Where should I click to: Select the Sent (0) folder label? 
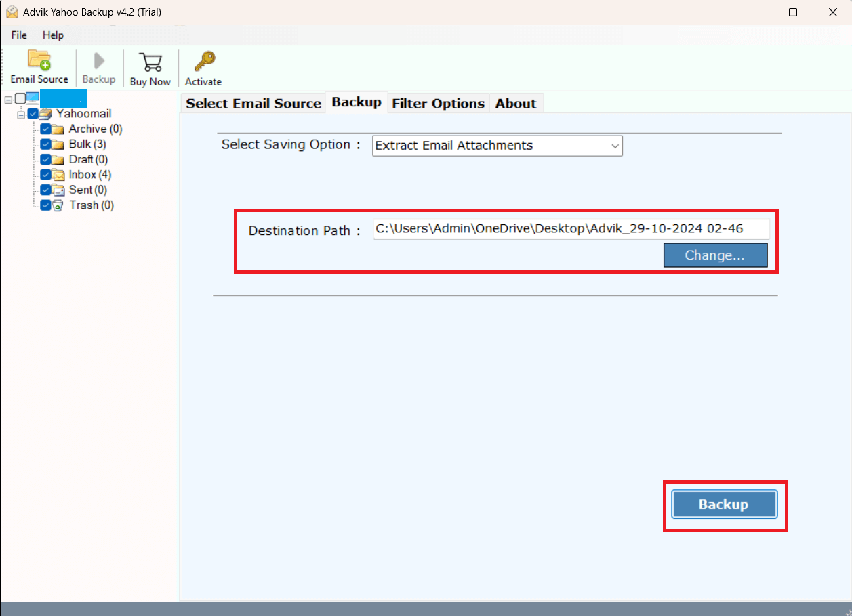(x=88, y=190)
